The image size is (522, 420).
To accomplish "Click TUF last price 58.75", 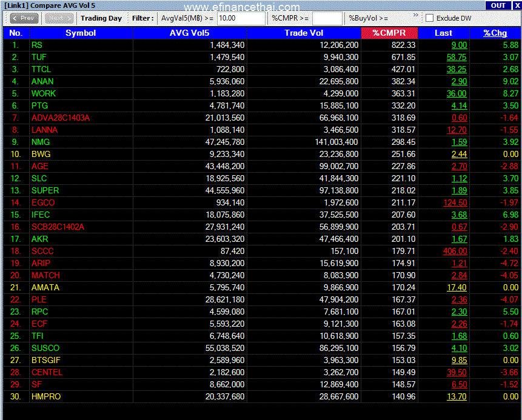I will tap(457, 57).
